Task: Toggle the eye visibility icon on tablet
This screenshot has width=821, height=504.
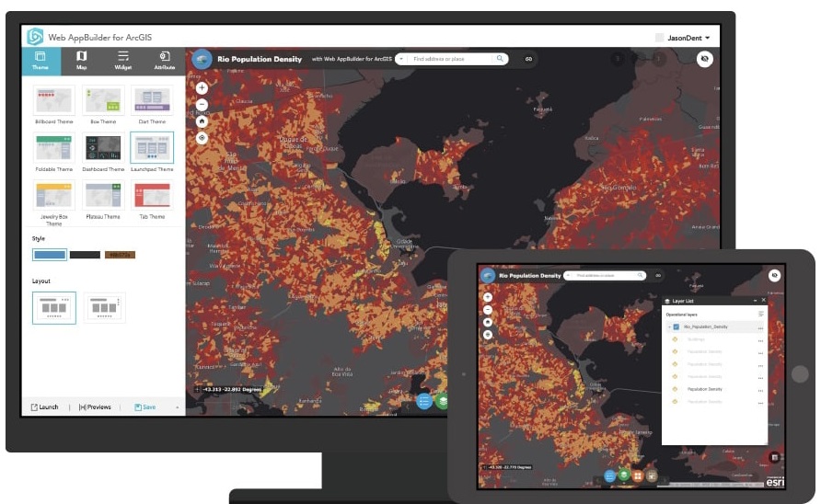Action: (x=774, y=275)
